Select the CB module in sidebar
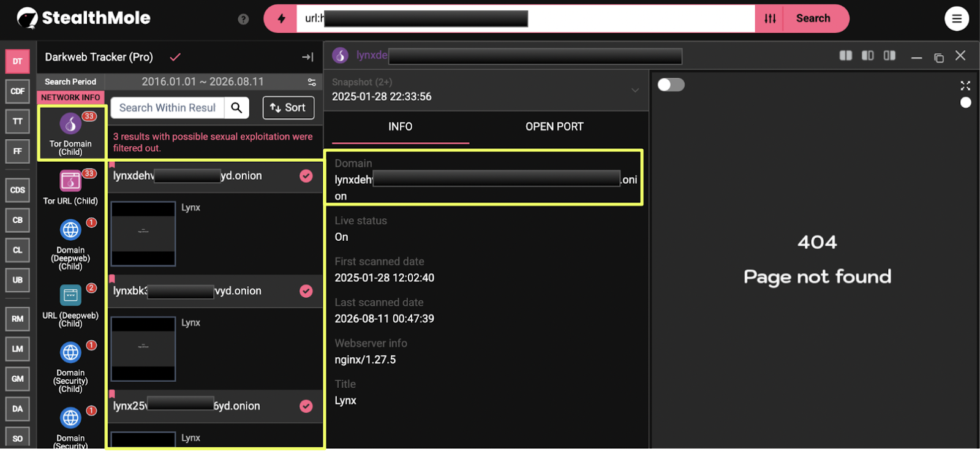The width and height of the screenshot is (980, 451). 18,220
